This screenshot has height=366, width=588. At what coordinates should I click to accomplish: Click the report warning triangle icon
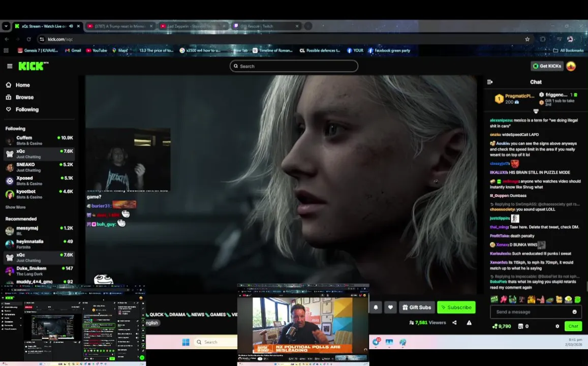click(x=469, y=322)
